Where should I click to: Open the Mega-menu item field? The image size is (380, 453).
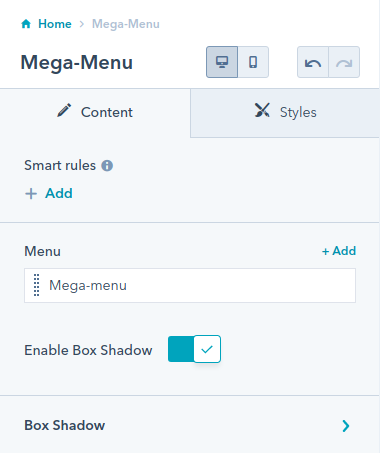[x=190, y=286]
